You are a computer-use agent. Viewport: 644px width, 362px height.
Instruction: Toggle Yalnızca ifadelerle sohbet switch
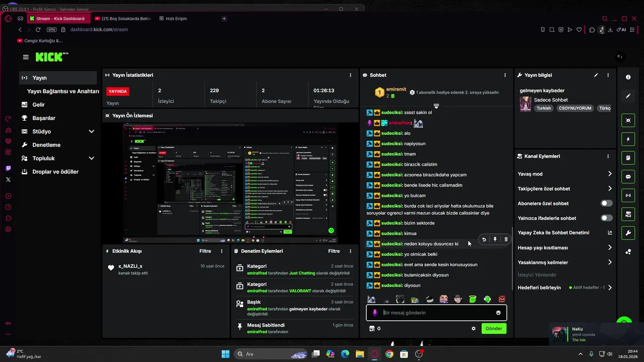[607, 218]
